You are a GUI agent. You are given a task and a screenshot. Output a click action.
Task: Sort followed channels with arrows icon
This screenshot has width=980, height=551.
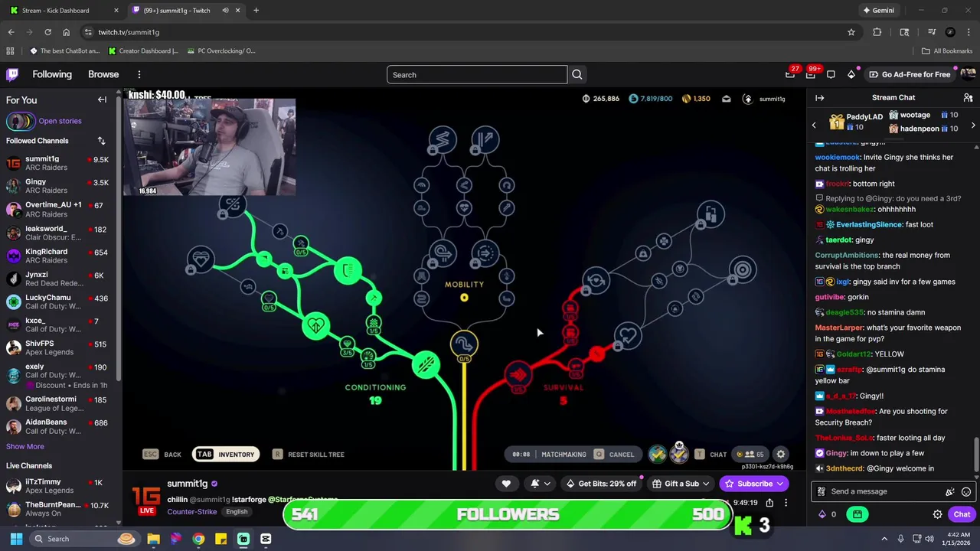click(x=101, y=141)
